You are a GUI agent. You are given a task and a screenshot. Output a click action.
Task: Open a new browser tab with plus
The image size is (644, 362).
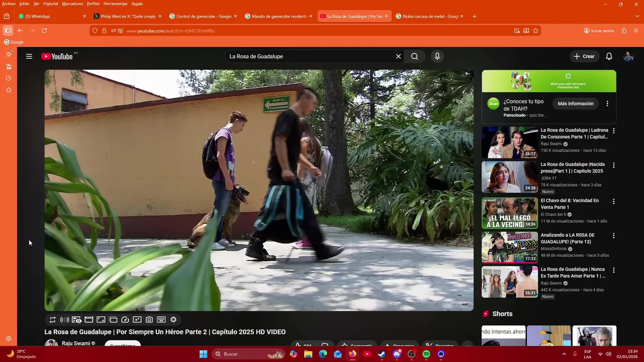click(x=474, y=16)
